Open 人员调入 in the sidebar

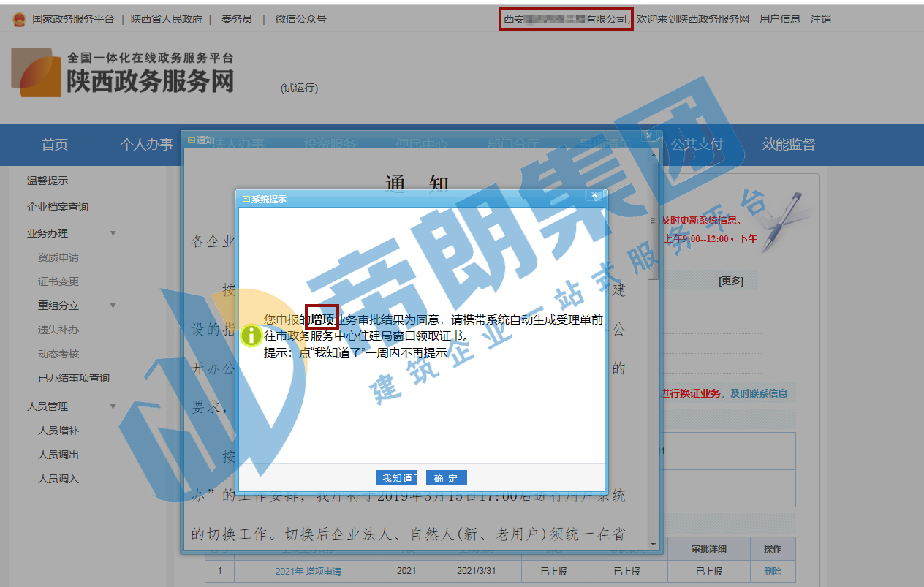pyautogui.click(x=58, y=479)
